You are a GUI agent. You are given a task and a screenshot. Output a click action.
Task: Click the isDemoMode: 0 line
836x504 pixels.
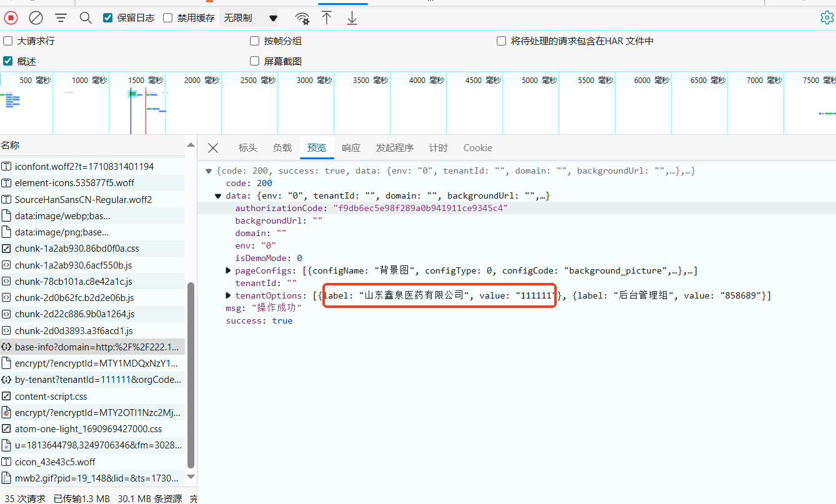[269, 258]
